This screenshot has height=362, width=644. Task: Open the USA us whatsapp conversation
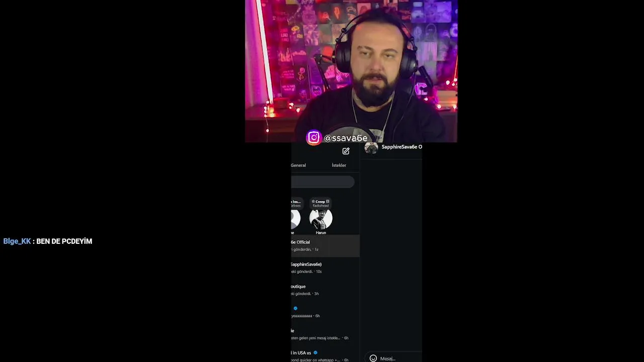coord(325,355)
